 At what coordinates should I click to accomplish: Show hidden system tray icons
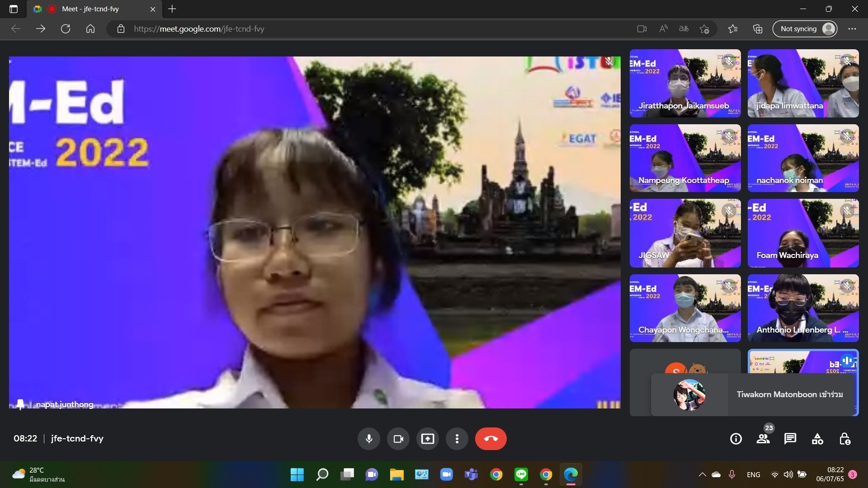[702, 474]
